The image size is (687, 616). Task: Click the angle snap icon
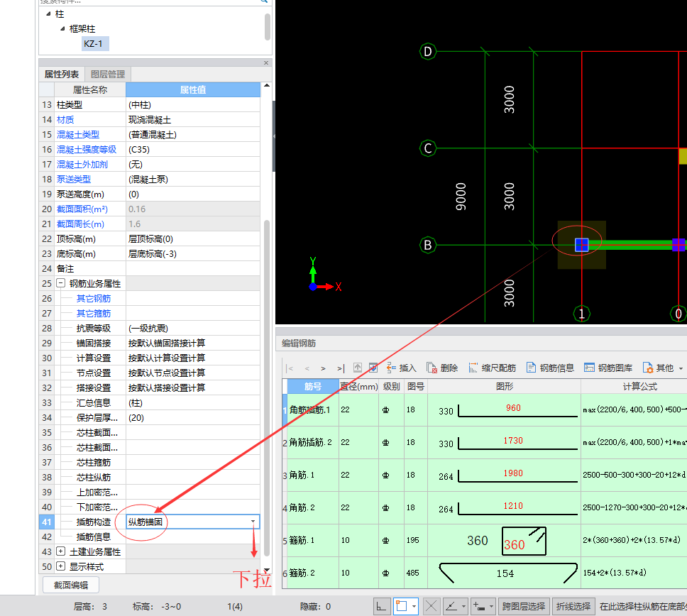point(451,606)
